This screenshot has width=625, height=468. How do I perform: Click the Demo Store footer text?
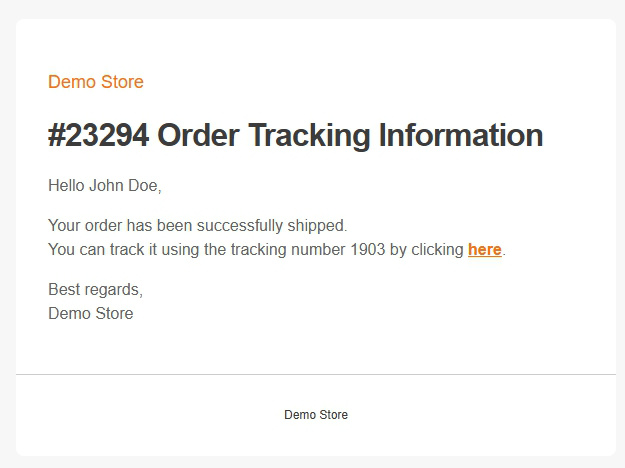pyautogui.click(x=316, y=415)
